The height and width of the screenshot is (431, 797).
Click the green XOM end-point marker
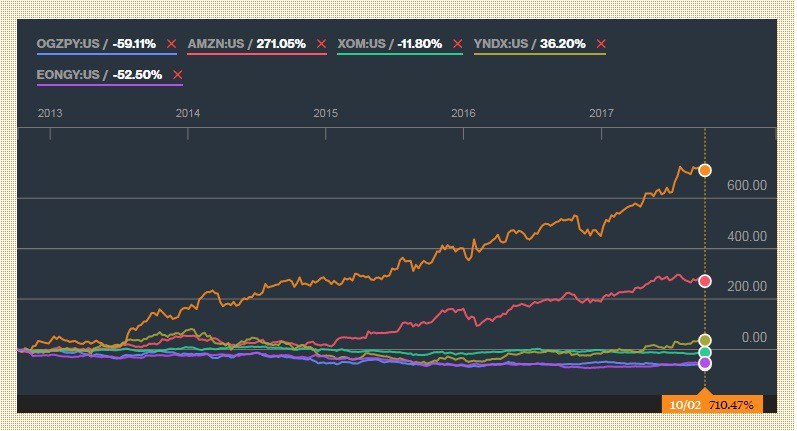click(x=704, y=352)
